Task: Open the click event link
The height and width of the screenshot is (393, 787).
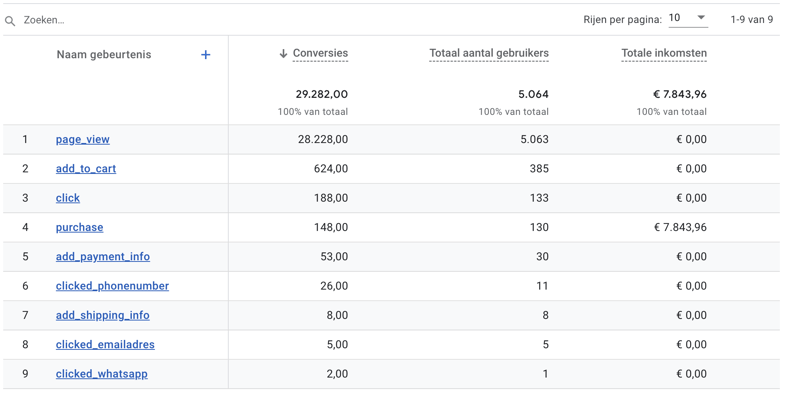Action: (x=68, y=198)
